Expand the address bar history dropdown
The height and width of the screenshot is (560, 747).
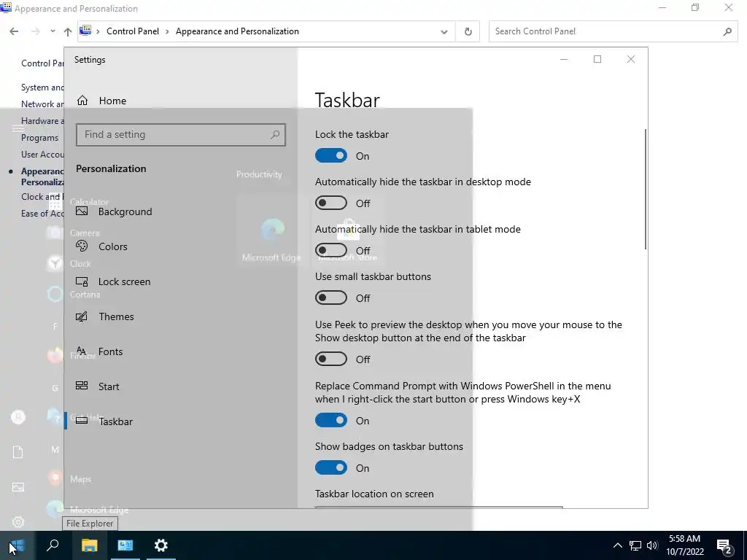pyautogui.click(x=444, y=32)
